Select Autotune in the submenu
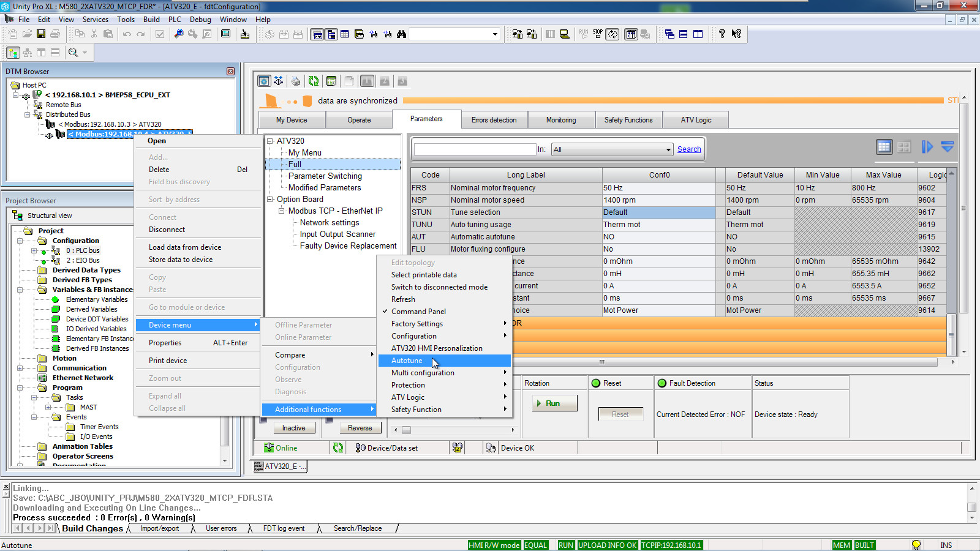This screenshot has width=980, height=551. coord(445,361)
